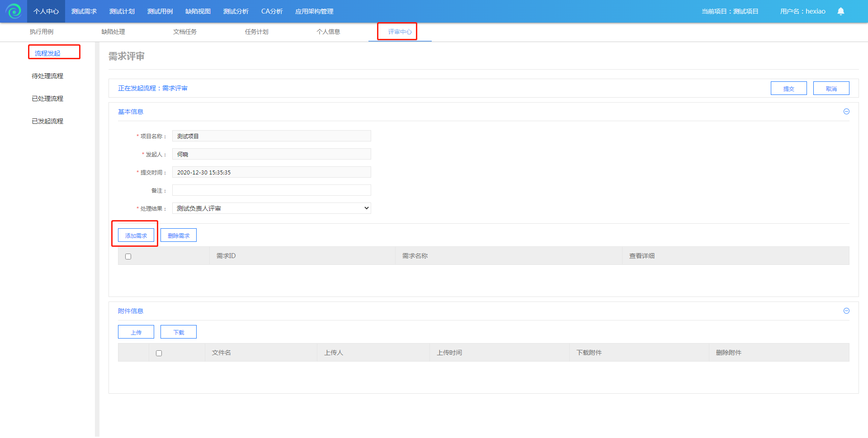The image size is (868, 438).
Task: Collapse the 附件信息 section
Action: (846, 311)
